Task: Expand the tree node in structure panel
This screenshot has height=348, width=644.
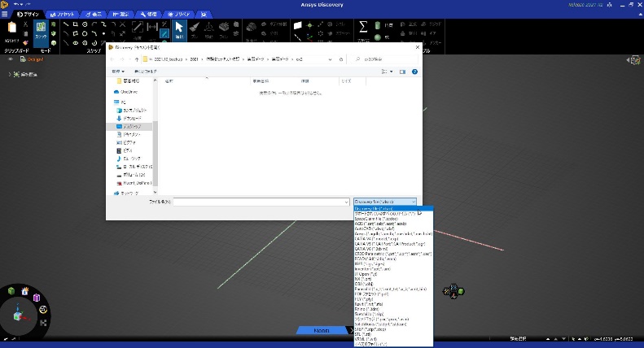Action: click(x=10, y=74)
